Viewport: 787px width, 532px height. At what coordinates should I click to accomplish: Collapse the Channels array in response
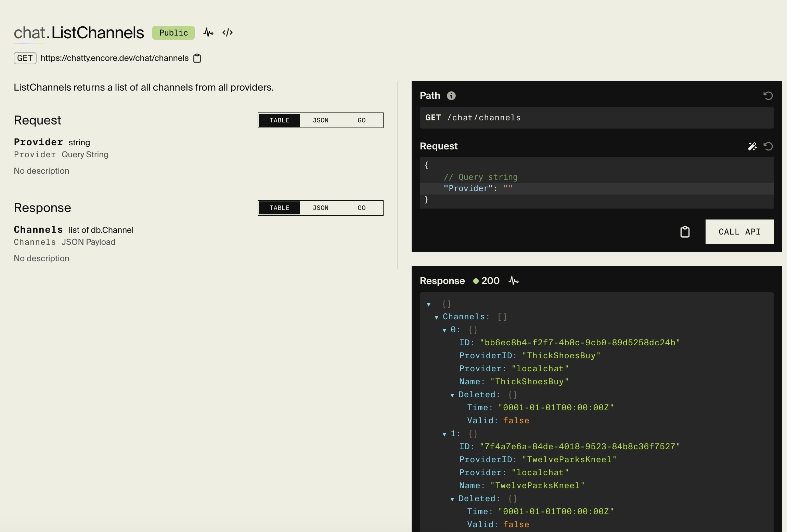click(436, 317)
